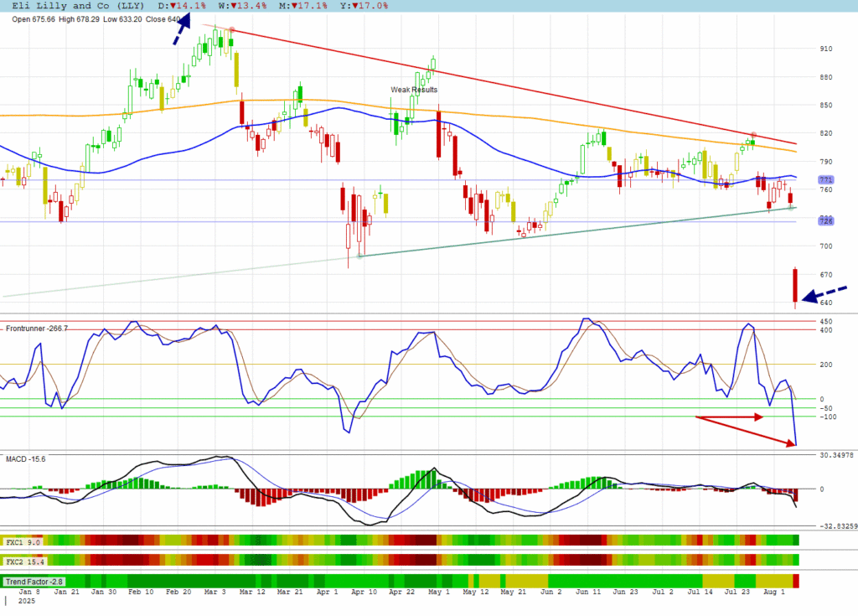
Task: Click the Mar 21 date label
Action: [290, 592]
